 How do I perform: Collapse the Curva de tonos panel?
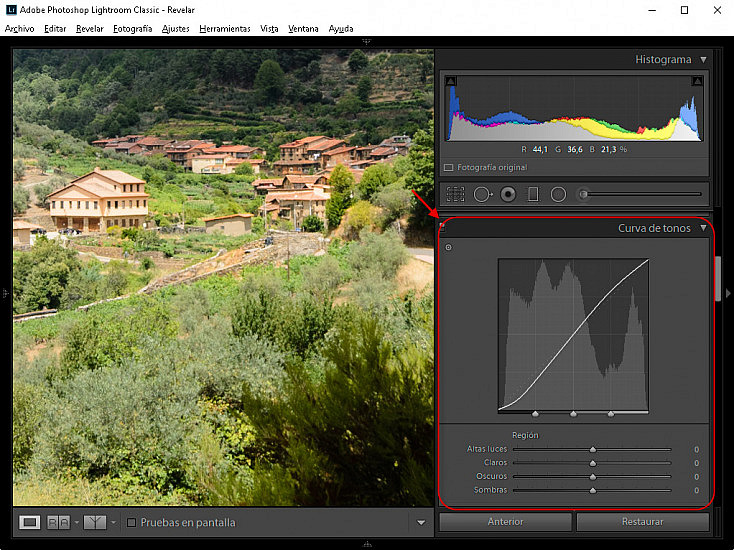pos(703,228)
